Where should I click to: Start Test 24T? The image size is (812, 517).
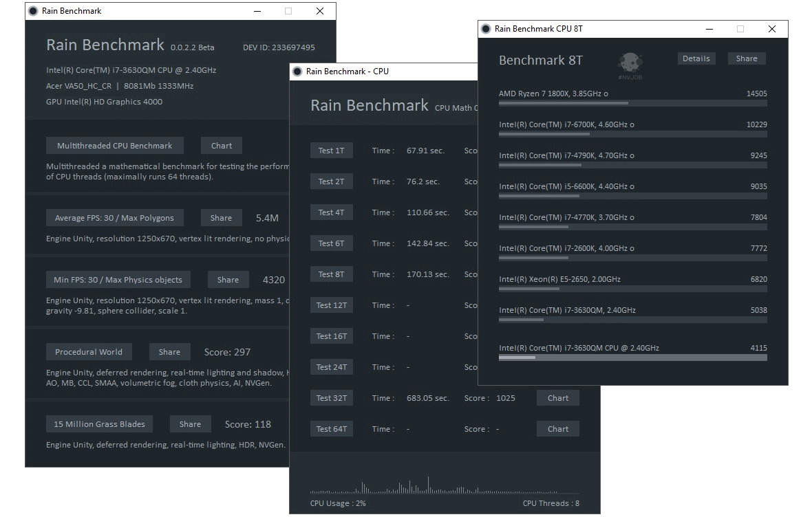(332, 366)
